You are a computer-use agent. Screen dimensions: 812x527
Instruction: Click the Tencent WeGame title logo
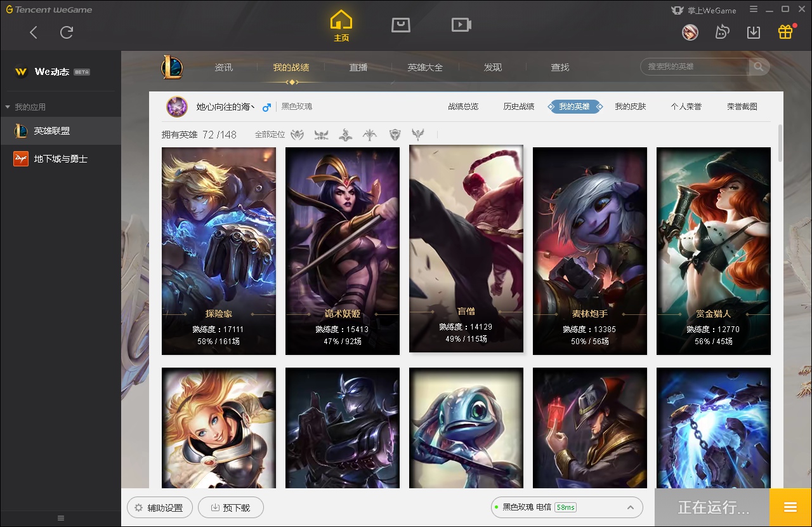point(49,10)
